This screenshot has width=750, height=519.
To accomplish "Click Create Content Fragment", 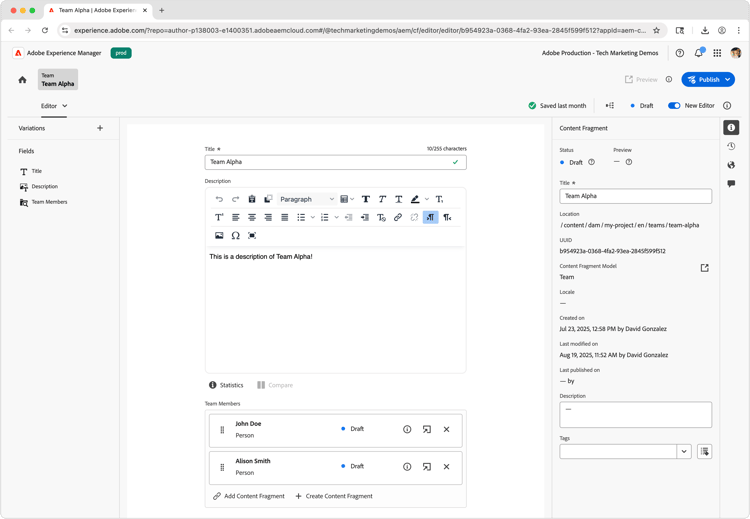I will point(334,496).
